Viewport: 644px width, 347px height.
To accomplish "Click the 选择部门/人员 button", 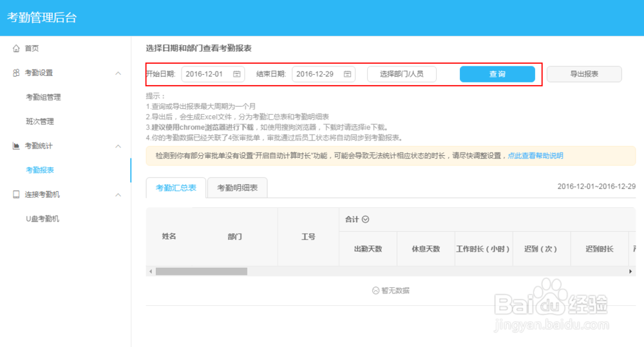I will 402,74.
